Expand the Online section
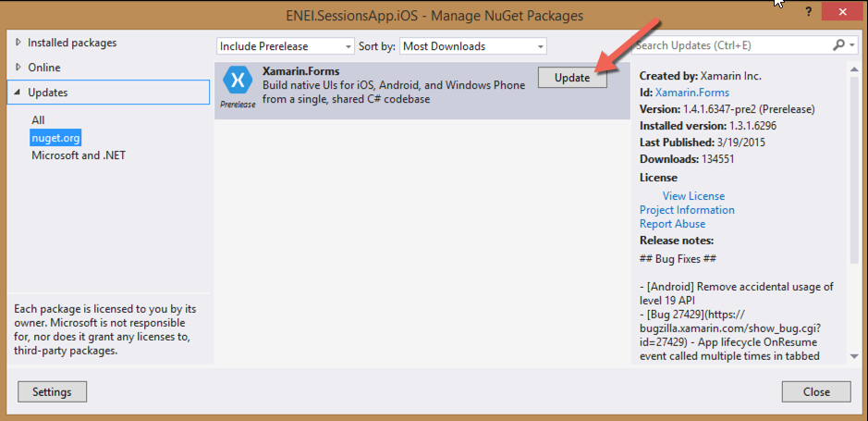 pos(18,68)
